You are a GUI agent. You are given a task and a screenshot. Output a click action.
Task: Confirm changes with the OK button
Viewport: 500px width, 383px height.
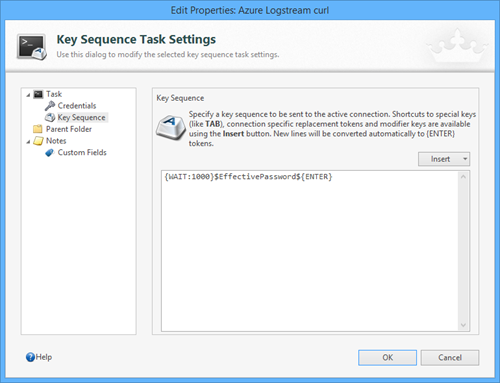point(387,358)
